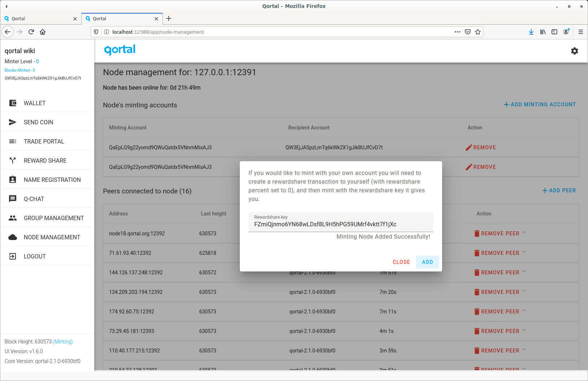
Task: Close the rewardshare key dialog
Action: click(x=401, y=262)
